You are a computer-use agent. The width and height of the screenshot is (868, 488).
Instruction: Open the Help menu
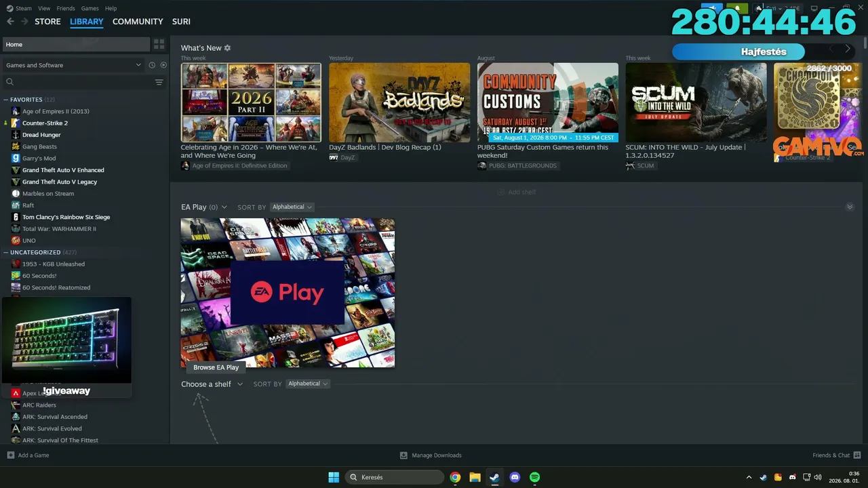pyautogui.click(x=111, y=8)
